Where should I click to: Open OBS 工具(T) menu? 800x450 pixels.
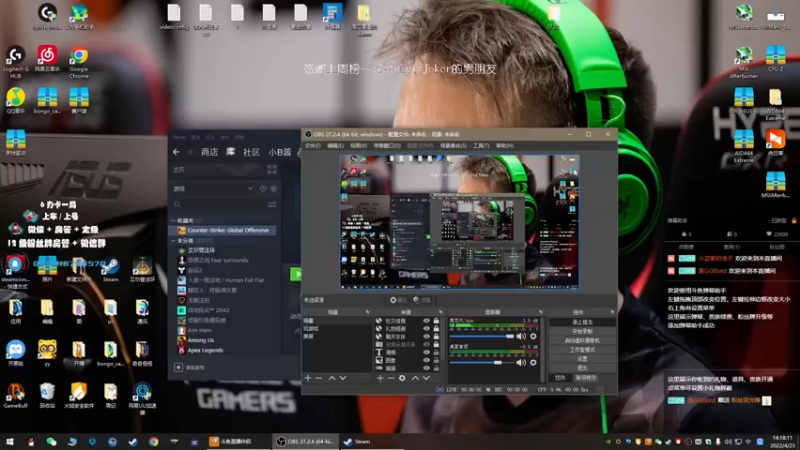(481, 146)
